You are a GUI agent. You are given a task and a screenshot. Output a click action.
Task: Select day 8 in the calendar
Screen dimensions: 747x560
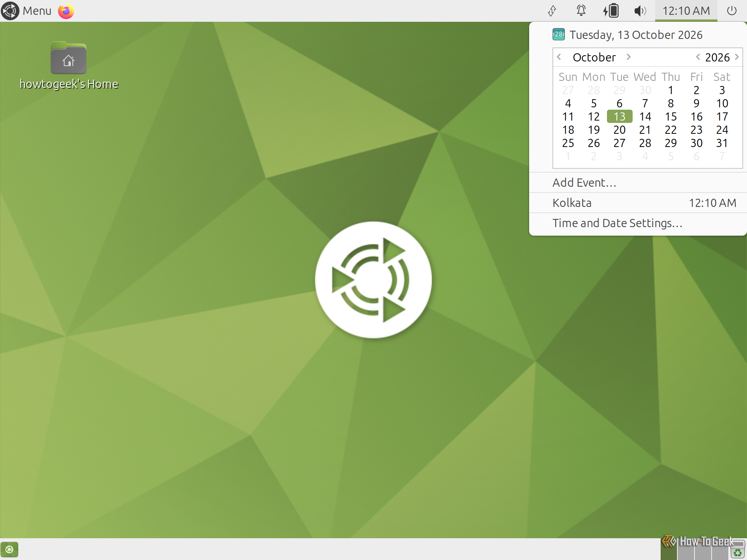[671, 103]
